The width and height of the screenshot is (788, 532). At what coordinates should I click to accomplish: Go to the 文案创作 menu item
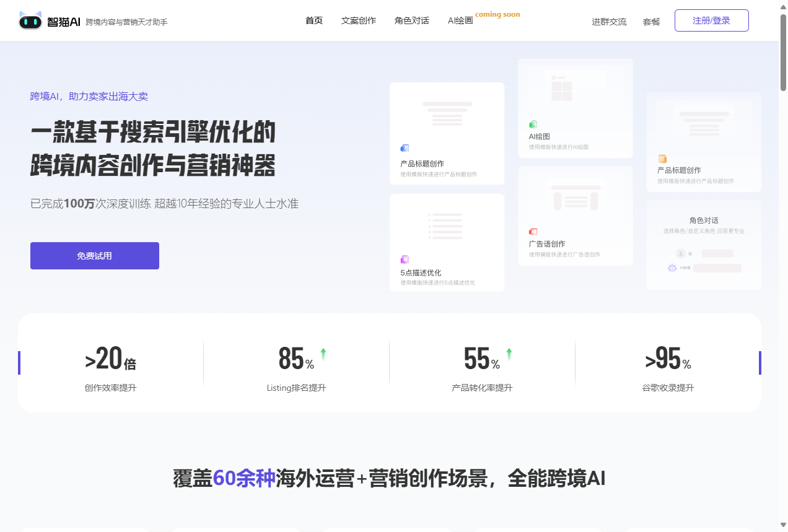coord(358,20)
